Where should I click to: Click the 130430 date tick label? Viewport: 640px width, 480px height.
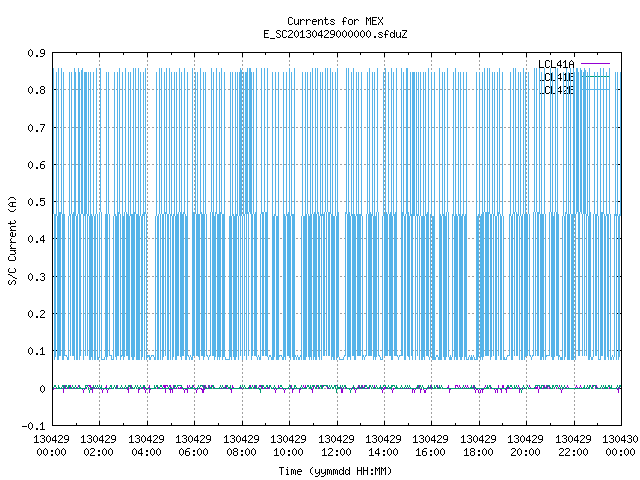(x=620, y=439)
